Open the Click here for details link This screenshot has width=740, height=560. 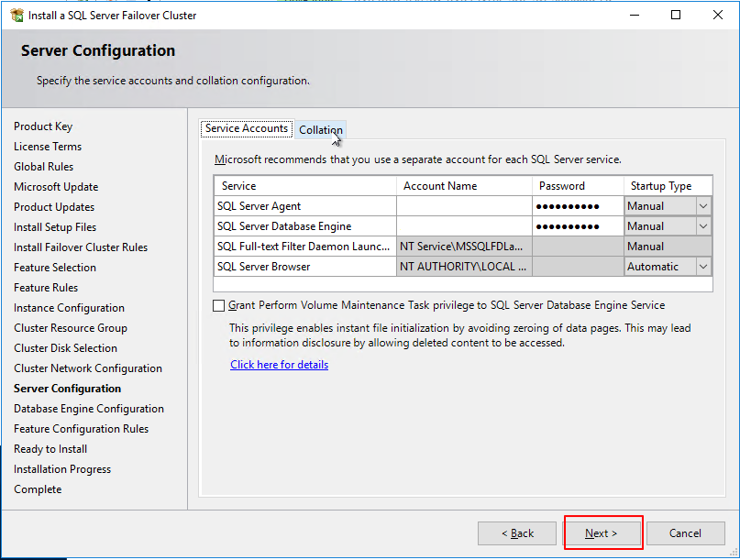click(x=280, y=365)
